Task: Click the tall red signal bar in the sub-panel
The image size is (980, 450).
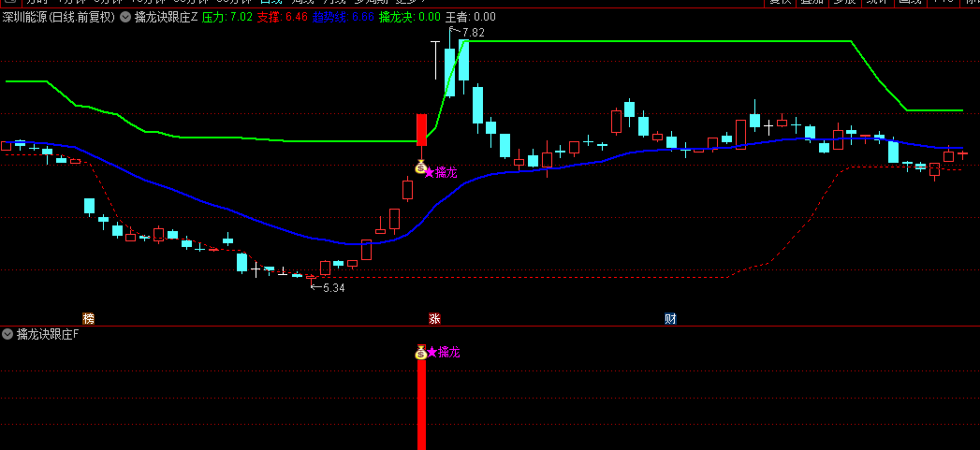Action: coord(421,404)
